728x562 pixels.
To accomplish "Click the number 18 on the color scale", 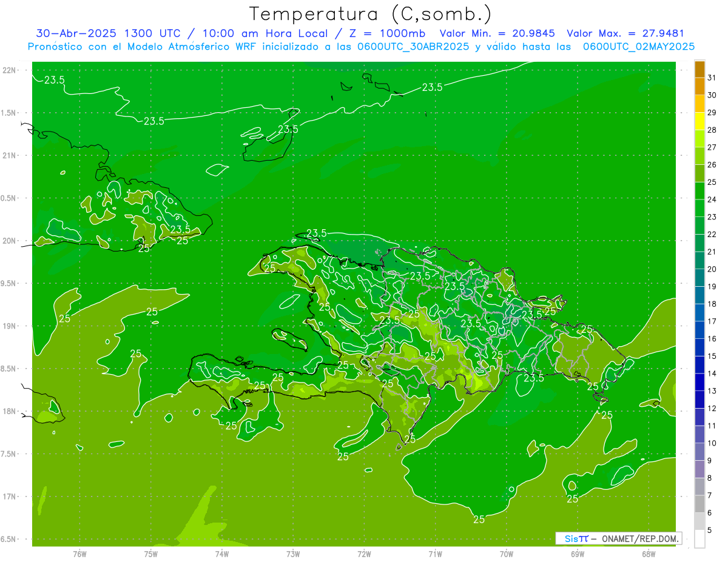I will click(712, 304).
